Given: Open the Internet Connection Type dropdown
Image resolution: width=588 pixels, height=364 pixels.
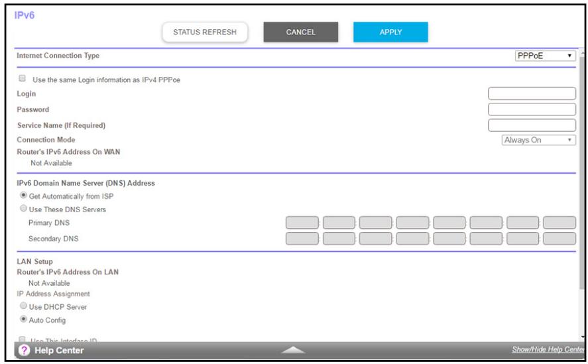Looking at the screenshot, I should pos(546,56).
